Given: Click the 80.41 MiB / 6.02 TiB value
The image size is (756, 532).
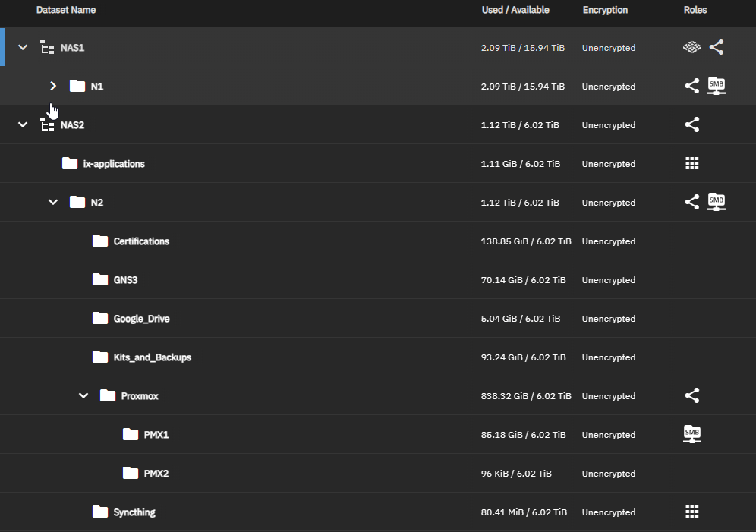Looking at the screenshot, I should [x=524, y=512].
